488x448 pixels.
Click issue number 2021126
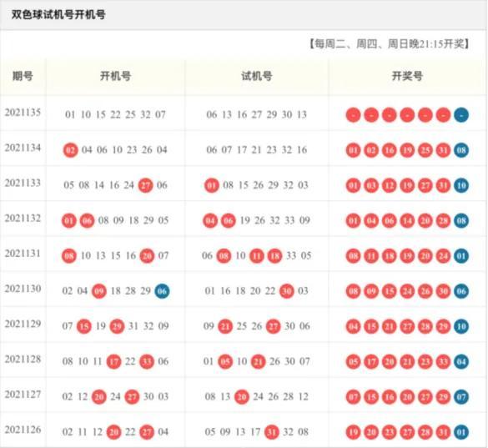pyautogui.click(x=23, y=430)
